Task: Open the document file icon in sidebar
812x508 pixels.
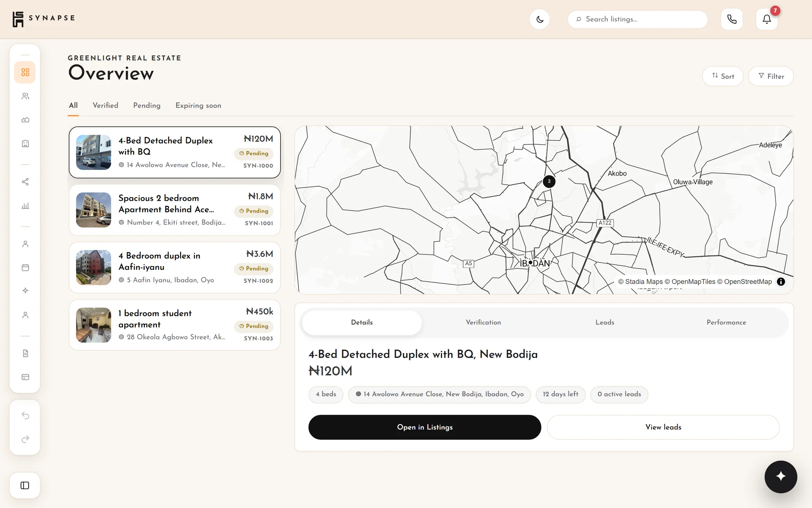Action: (25, 353)
